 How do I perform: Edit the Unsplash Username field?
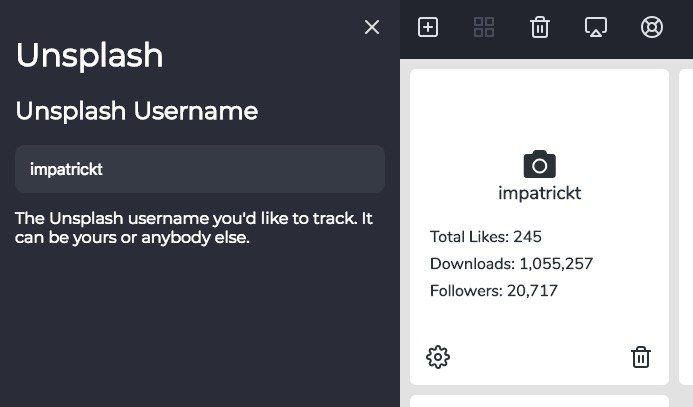pos(200,169)
